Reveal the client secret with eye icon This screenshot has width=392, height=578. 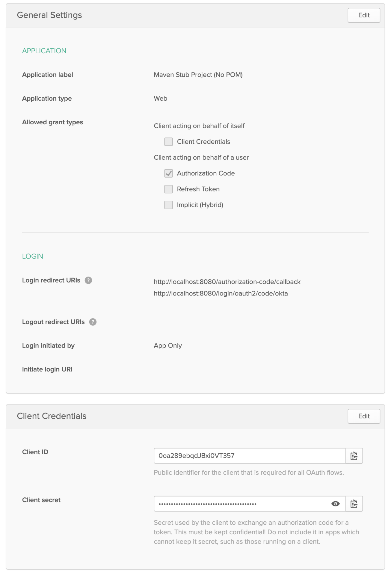click(335, 504)
